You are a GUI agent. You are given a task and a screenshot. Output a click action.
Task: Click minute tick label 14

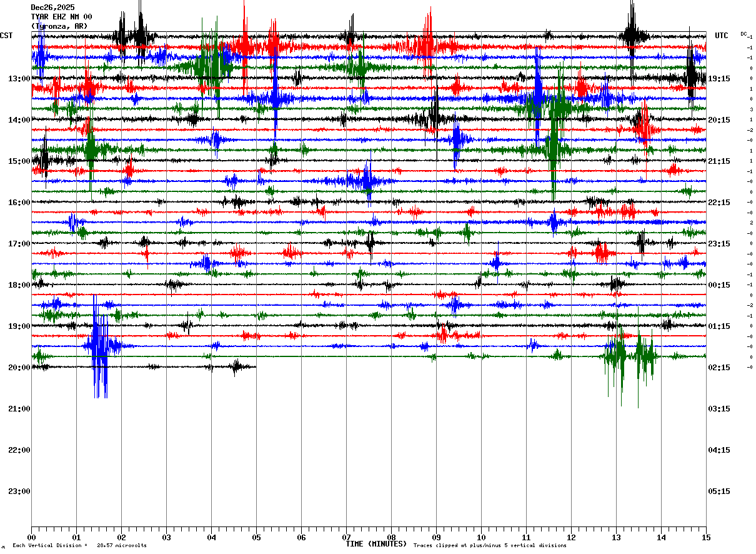click(661, 538)
